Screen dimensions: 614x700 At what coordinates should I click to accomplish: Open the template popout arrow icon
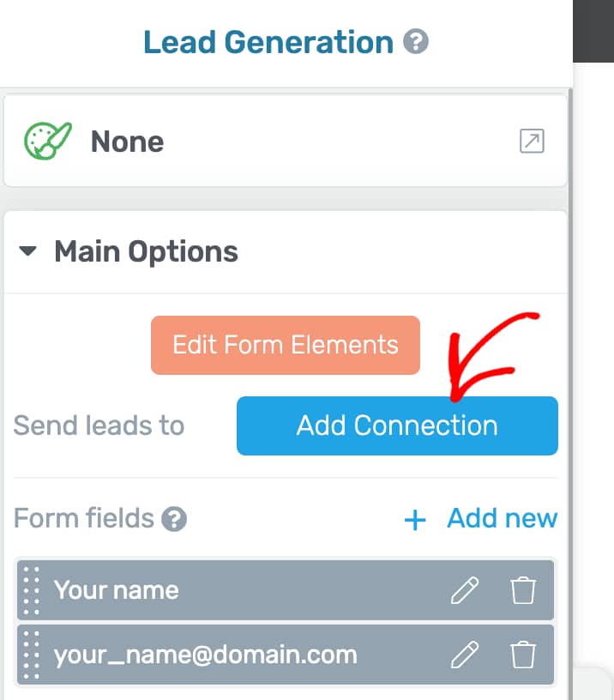(532, 141)
